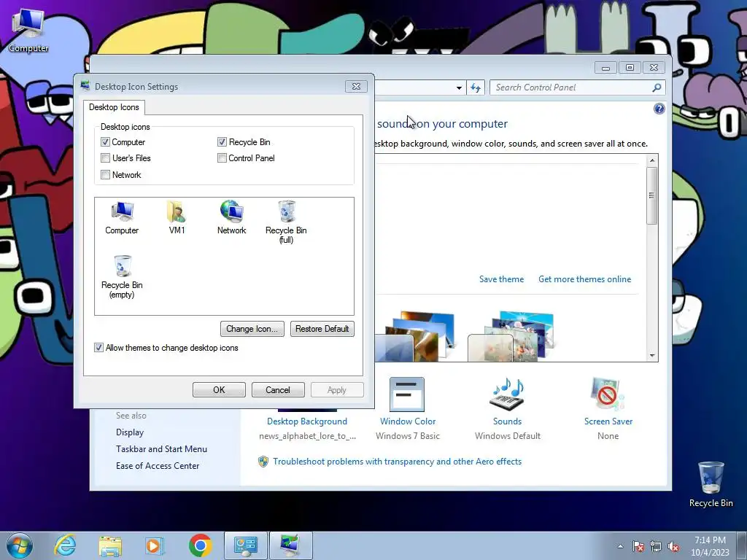Click Cancel in Desktop Icon Settings

pyautogui.click(x=278, y=389)
